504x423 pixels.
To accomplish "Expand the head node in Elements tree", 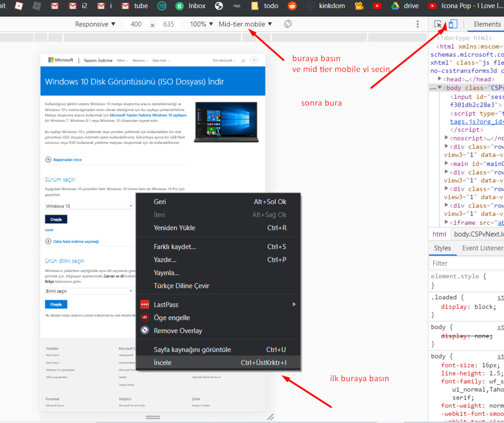I will tap(440, 79).
